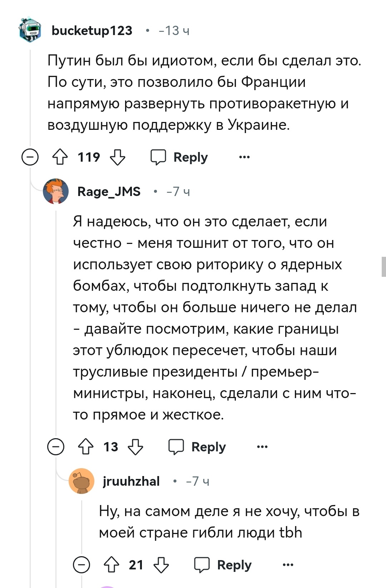The image size is (386, 588).
Task: Open the bucketup123 username profile link
Action: [92, 30]
